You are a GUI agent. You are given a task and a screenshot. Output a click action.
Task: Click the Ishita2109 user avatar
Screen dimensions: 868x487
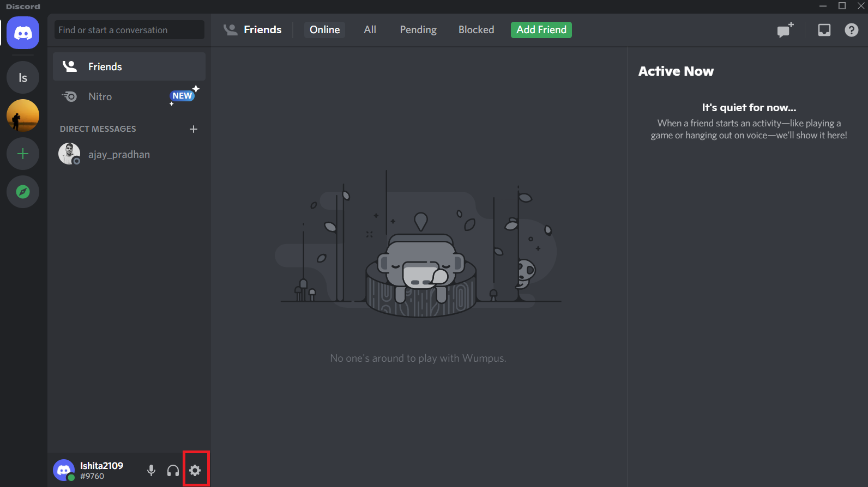click(64, 470)
